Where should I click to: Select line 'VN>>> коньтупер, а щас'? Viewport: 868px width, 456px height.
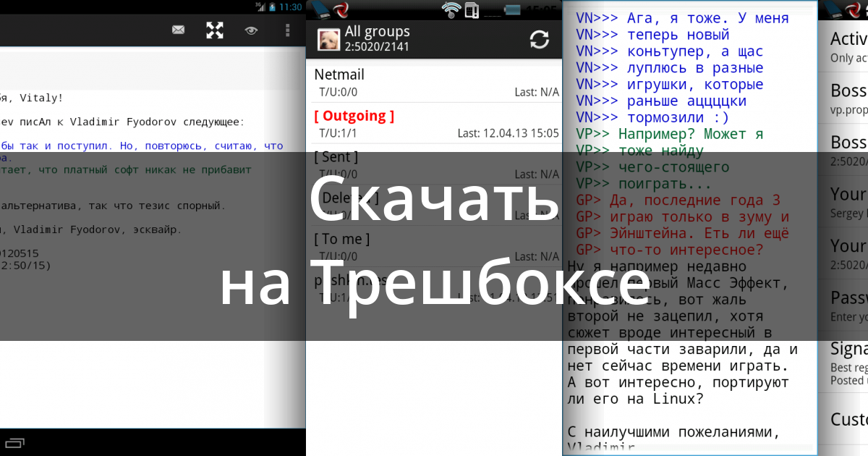[669, 51]
